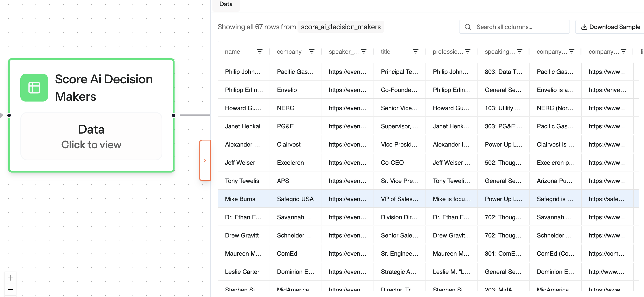
Task: Click the 301: ComE… speaking cell
Action: tap(504, 253)
